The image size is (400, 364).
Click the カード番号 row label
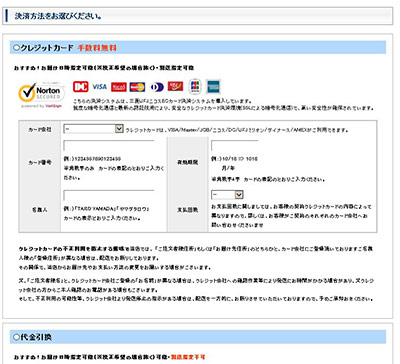tap(40, 163)
